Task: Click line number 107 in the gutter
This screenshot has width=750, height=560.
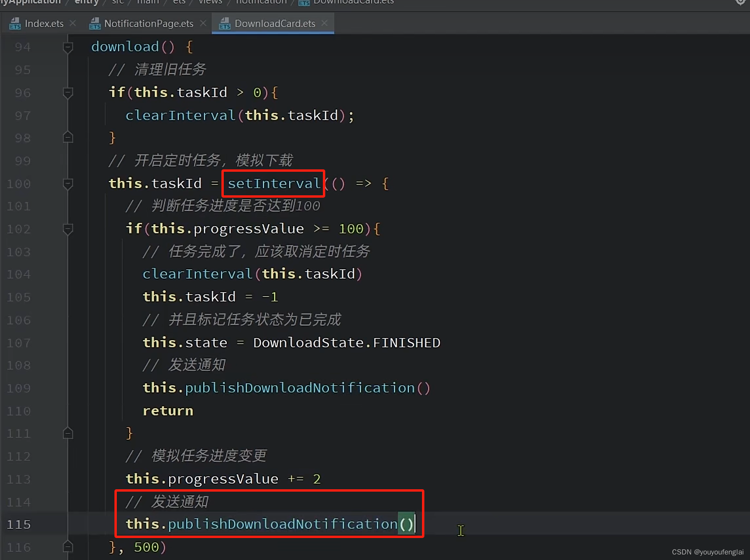Action: [x=18, y=343]
